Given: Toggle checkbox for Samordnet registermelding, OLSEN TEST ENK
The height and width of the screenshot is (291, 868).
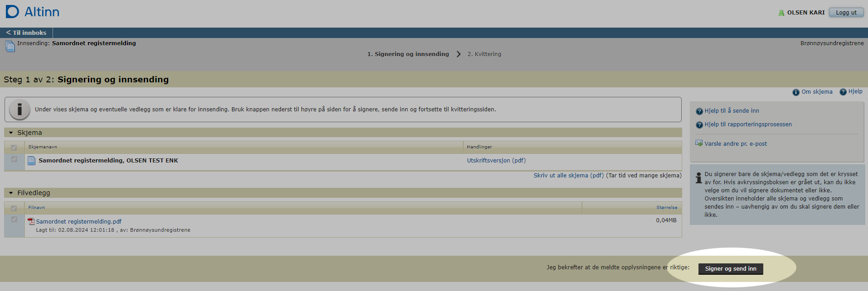Looking at the screenshot, I should point(14,159).
